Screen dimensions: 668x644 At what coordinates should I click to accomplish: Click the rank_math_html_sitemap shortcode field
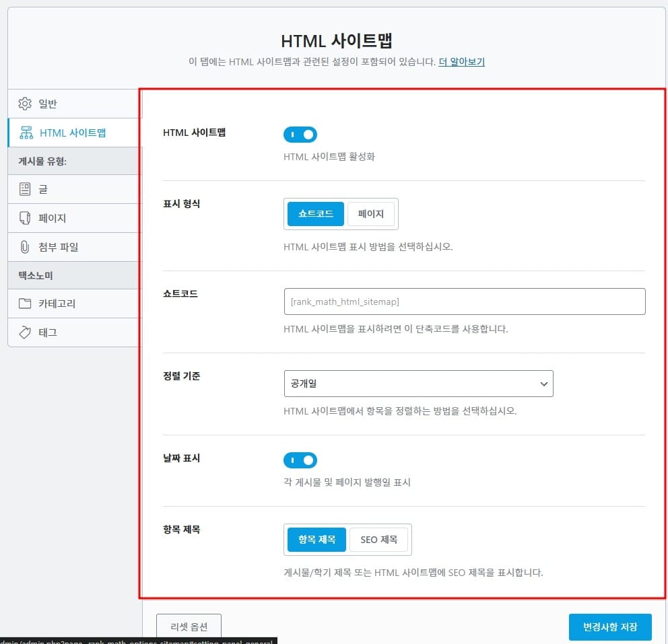465,301
